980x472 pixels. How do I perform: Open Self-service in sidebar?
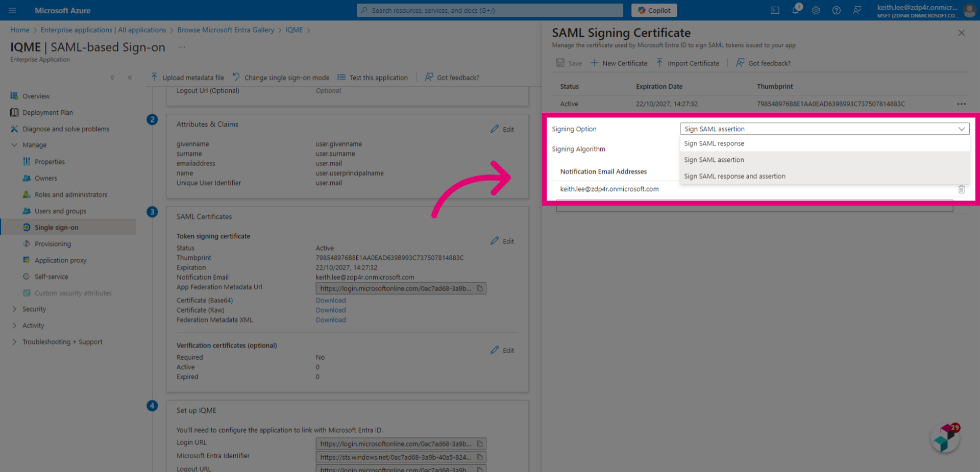point(51,277)
